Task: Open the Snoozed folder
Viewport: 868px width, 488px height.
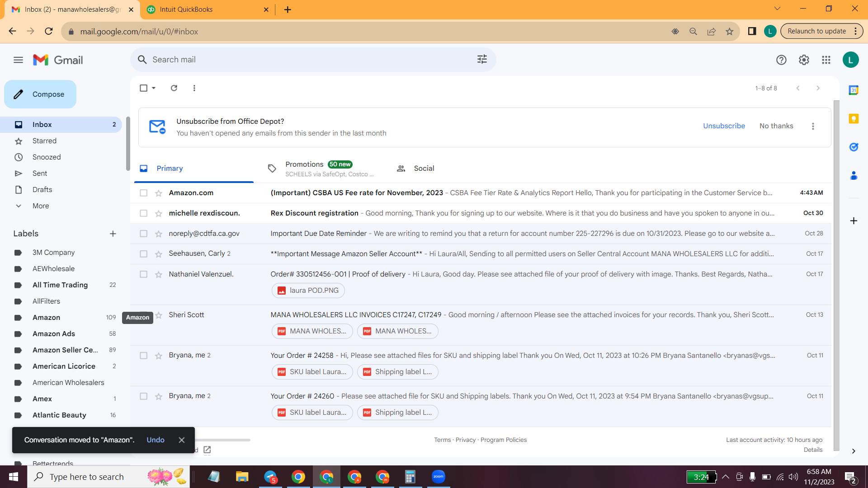Action: (61, 157)
